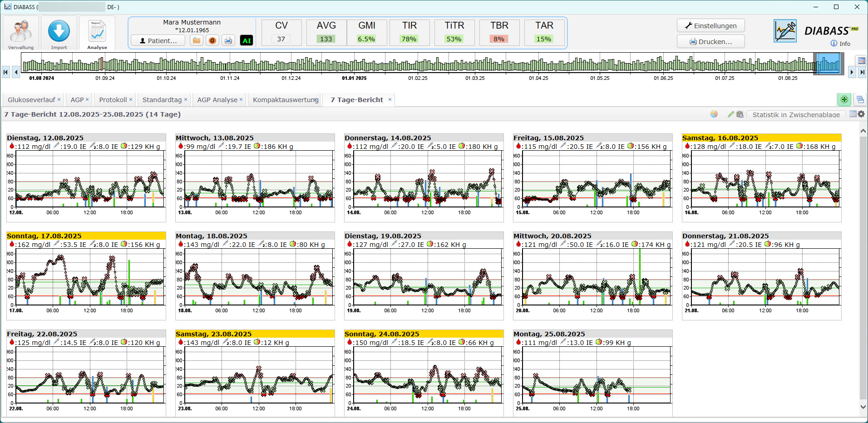The height and width of the screenshot is (423, 868).
Task: Open the patient folder icon
Action: (197, 41)
